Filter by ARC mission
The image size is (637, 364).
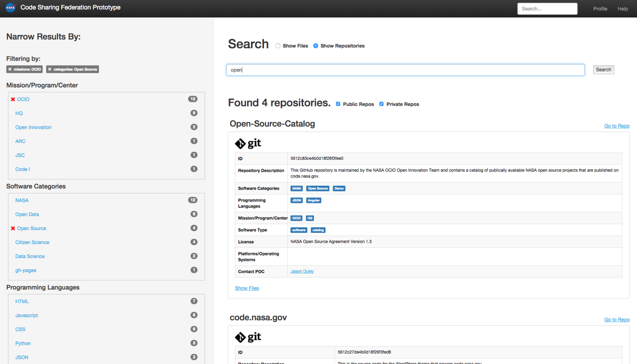click(20, 141)
